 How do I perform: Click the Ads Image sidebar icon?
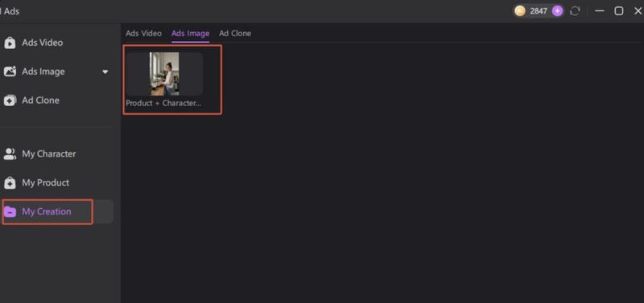point(10,72)
